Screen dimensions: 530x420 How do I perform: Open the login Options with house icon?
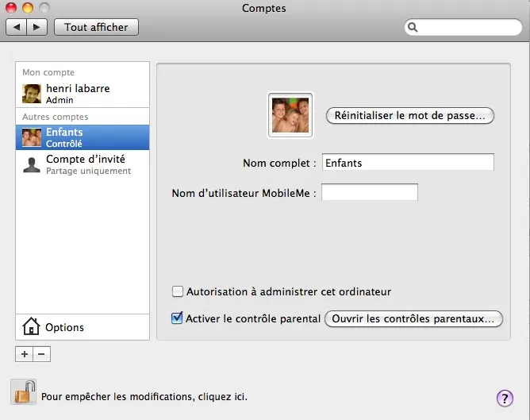tap(83, 327)
